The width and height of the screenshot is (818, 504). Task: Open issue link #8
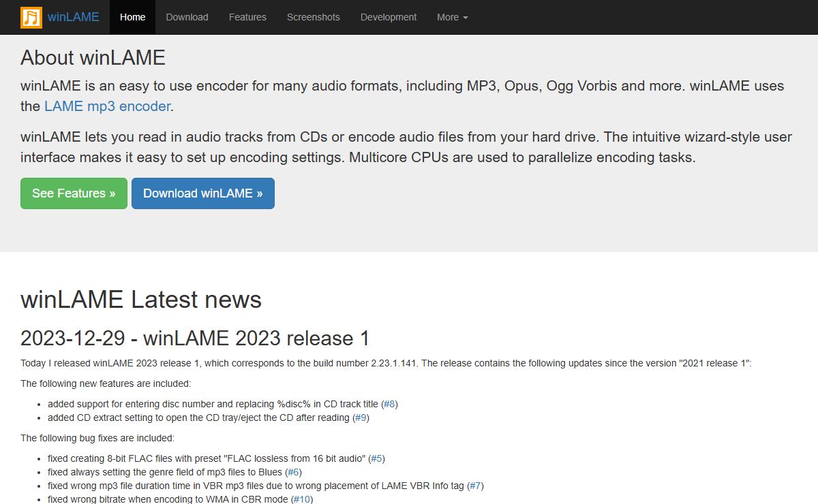pyautogui.click(x=389, y=404)
